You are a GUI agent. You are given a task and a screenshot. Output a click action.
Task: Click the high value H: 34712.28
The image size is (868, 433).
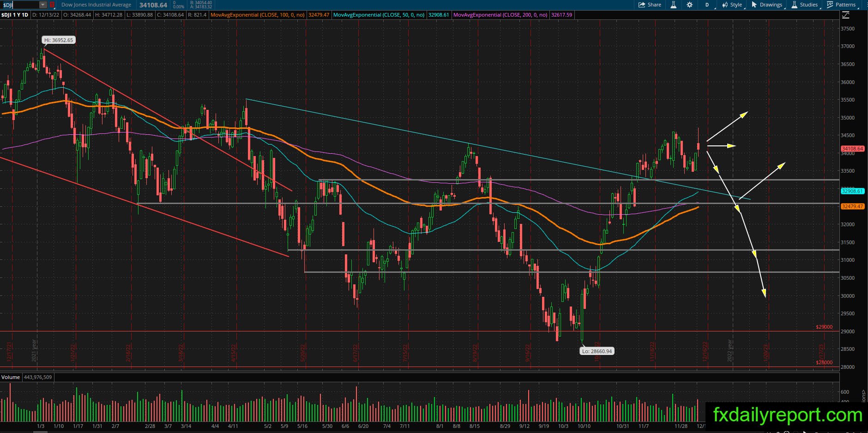(x=109, y=15)
